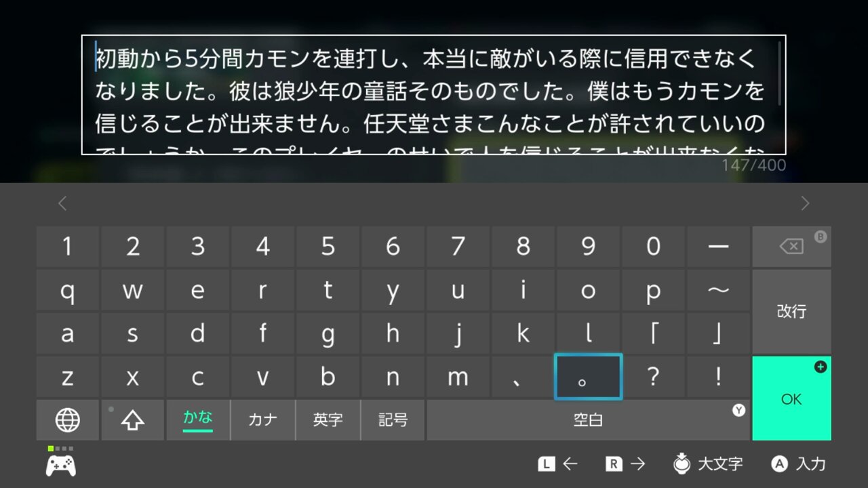868x488 pixels.
Task: Tap the p key
Action: tap(654, 290)
